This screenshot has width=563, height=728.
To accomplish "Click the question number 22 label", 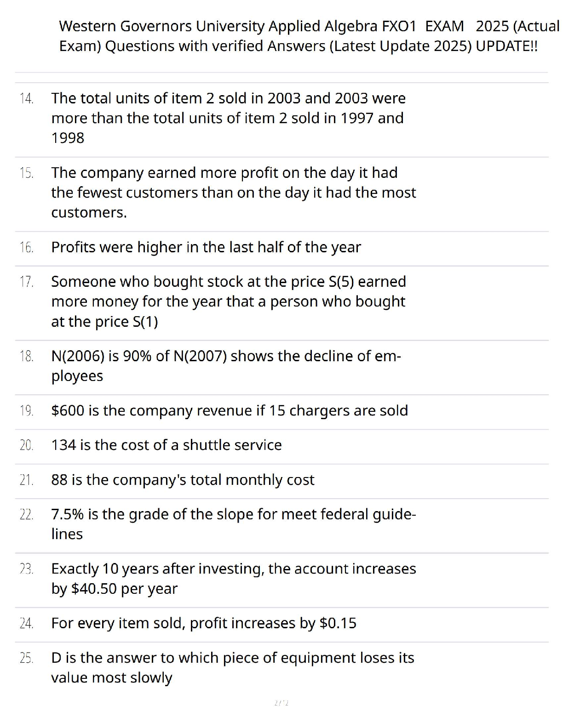I will tap(27, 514).
